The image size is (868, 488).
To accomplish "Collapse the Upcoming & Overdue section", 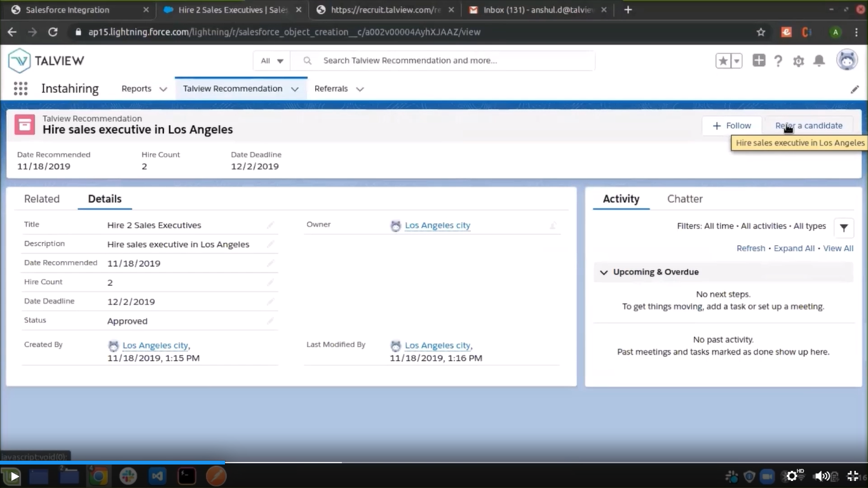I will click(604, 272).
